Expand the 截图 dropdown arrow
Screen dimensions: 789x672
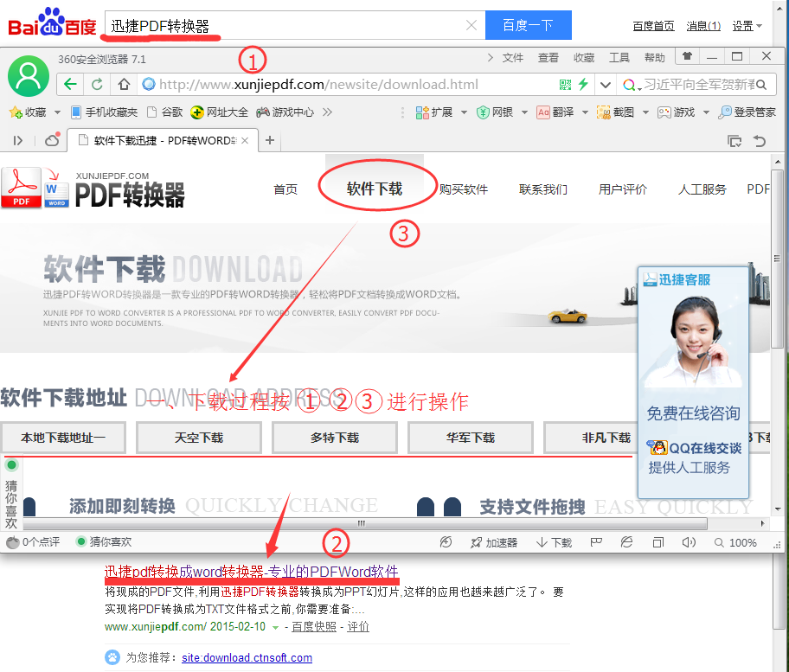[645, 112]
